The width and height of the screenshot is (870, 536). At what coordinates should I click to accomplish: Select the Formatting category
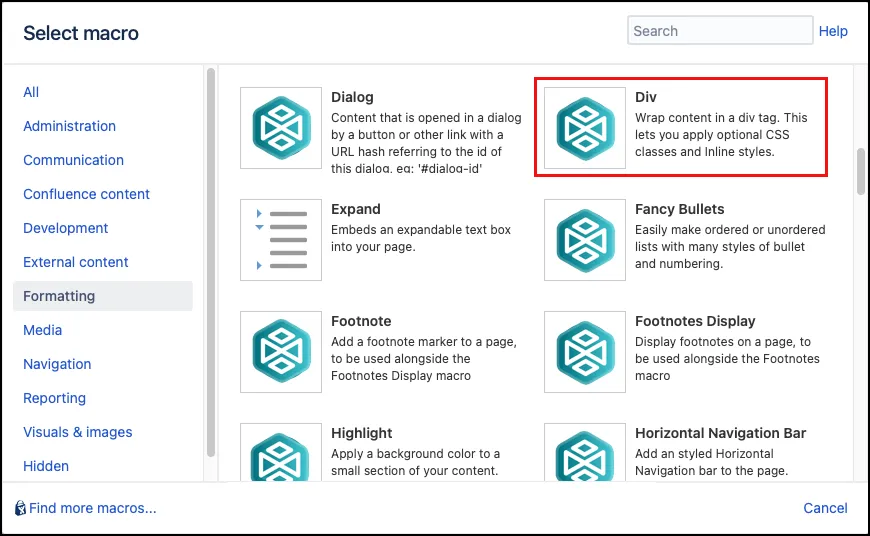(103, 296)
